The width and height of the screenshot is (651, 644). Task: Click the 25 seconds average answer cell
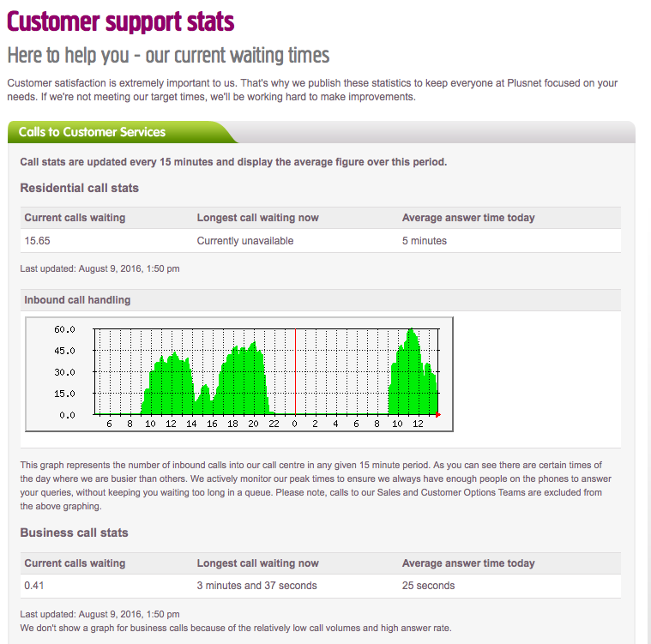coord(428,586)
